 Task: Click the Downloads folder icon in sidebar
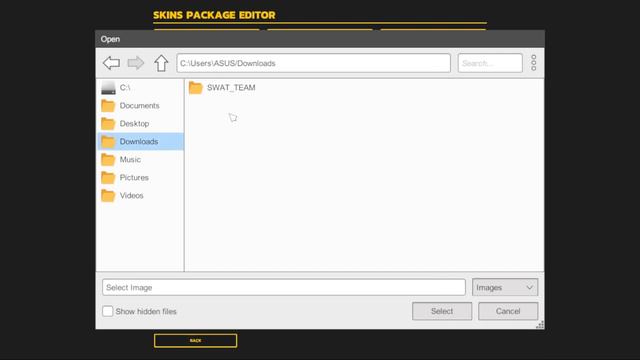click(x=108, y=142)
